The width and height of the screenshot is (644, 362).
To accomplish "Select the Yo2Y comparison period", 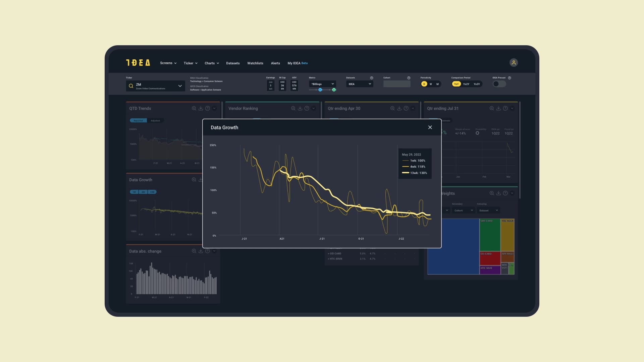I will (467, 84).
